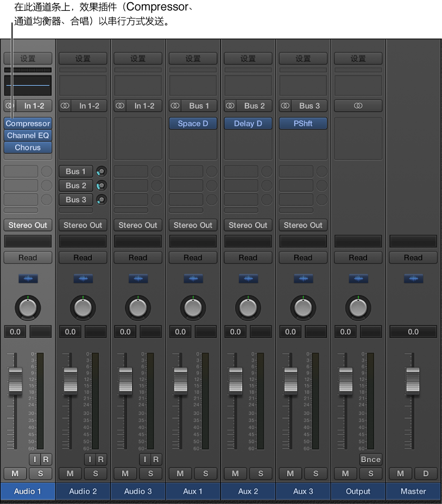This screenshot has height=504, width=442.
Task: Click the Bnce button on Output
Action: point(370,459)
